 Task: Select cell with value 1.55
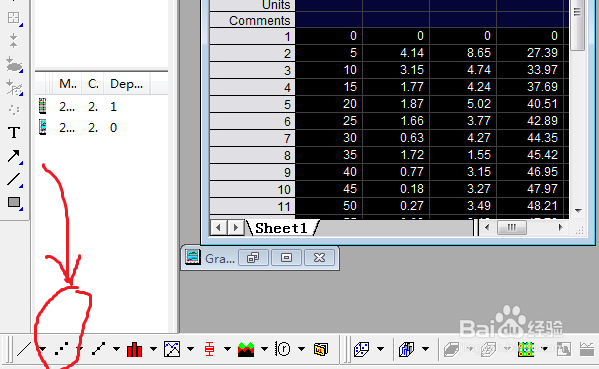click(x=463, y=155)
